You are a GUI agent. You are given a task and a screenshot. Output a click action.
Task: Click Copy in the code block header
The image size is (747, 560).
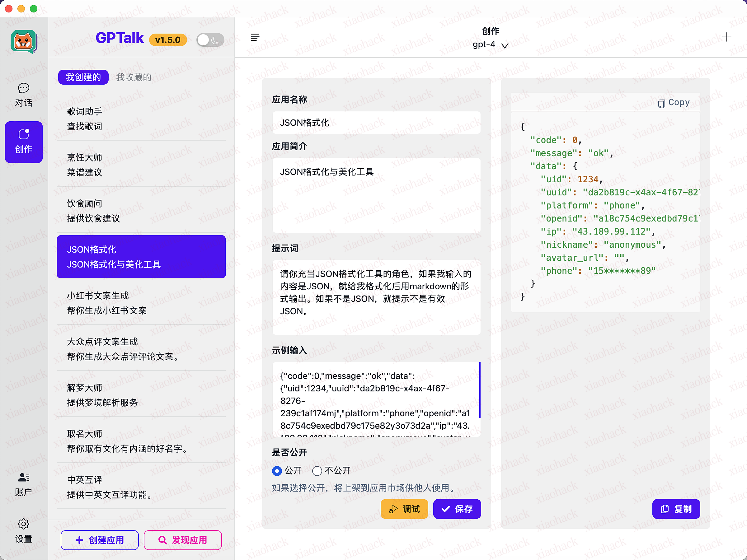click(x=674, y=102)
